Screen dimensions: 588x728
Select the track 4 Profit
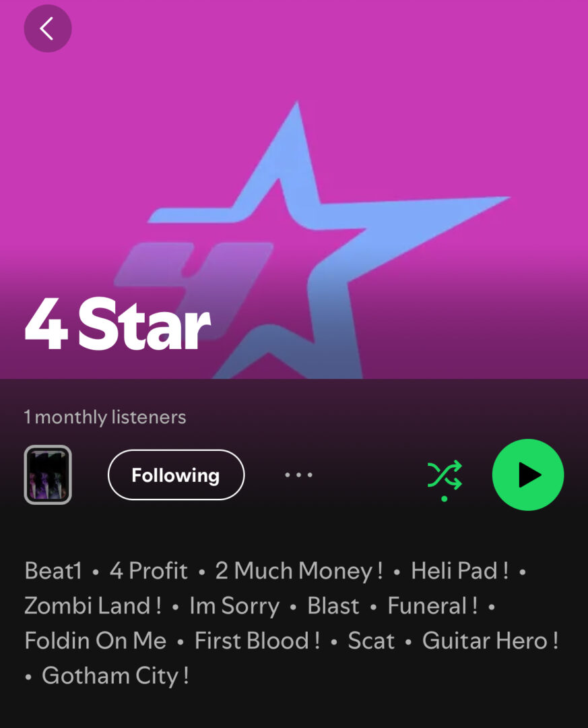(148, 571)
